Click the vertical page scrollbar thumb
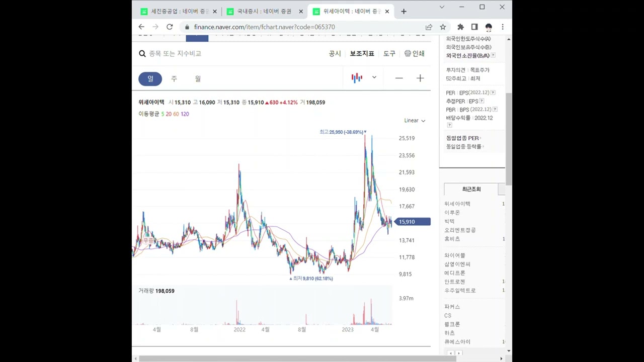The image size is (644, 362). click(x=509, y=138)
